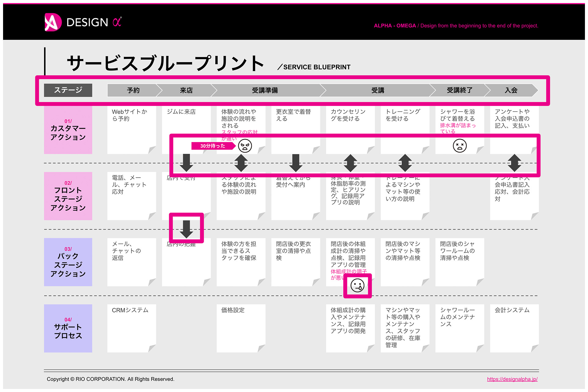
Task: Click the /SERVICE BLUEPRINT subtitle
Action: 314,67
